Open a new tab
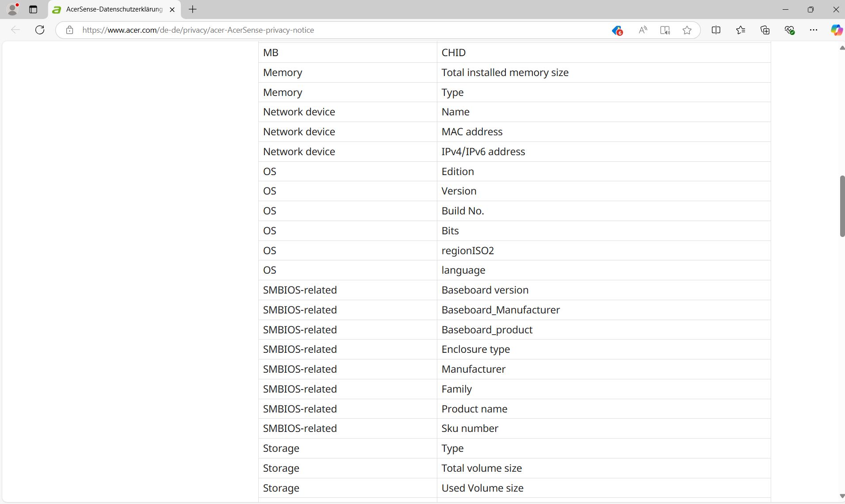The width and height of the screenshot is (845, 504). click(x=192, y=9)
